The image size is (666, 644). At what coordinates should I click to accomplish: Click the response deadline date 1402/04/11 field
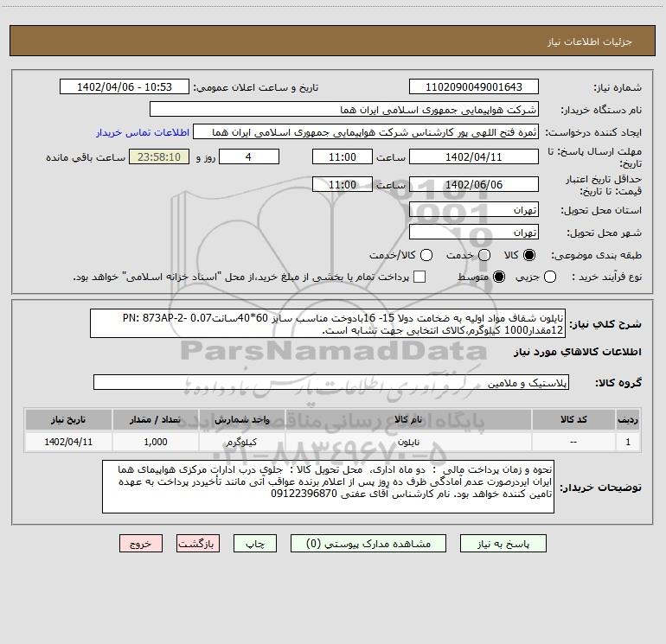coord(474,156)
